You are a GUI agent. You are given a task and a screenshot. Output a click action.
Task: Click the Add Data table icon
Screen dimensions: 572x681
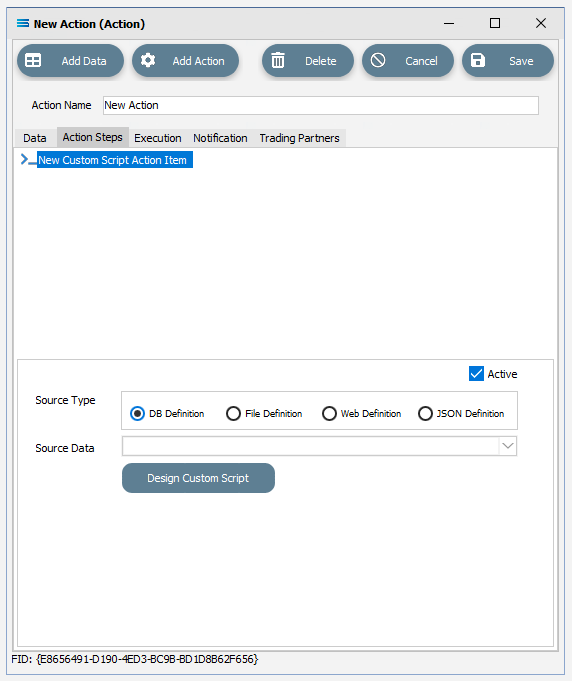[x=33, y=60]
